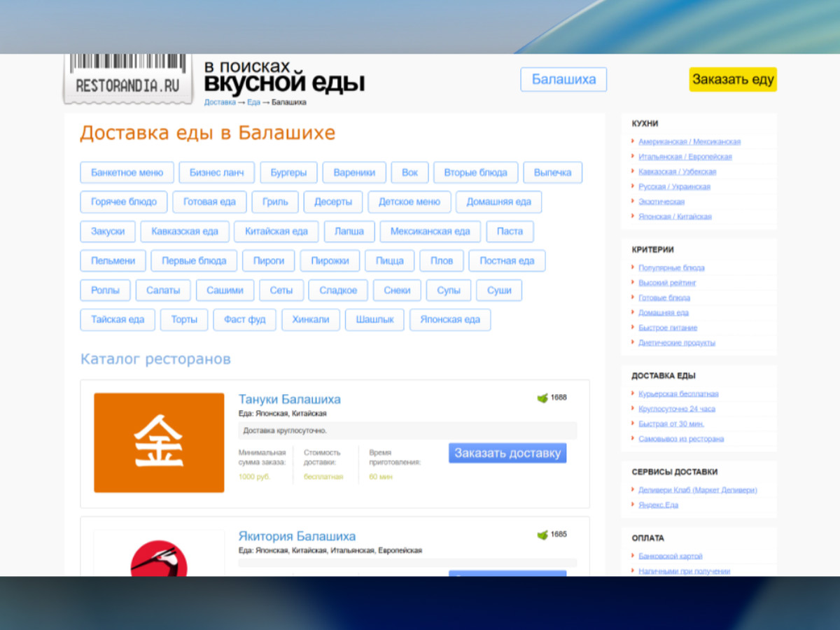Screen dimensions: 840x630
Task: Open the Первые блюда category
Action: (194, 260)
